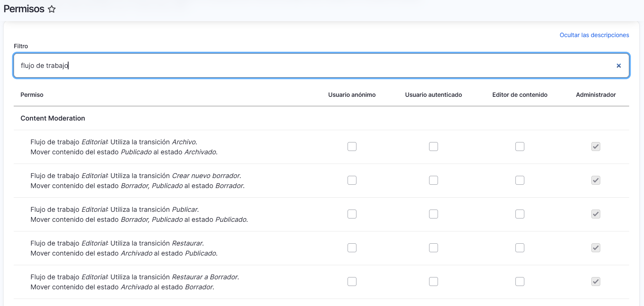The image size is (644, 306).
Task: Check Editor de contenido for transición Archivo
Action: (x=520, y=147)
